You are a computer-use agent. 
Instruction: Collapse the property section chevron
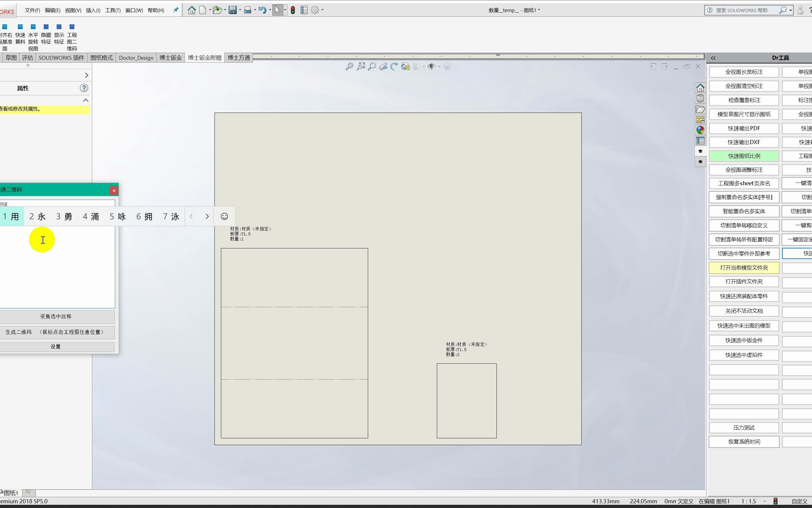(x=86, y=100)
